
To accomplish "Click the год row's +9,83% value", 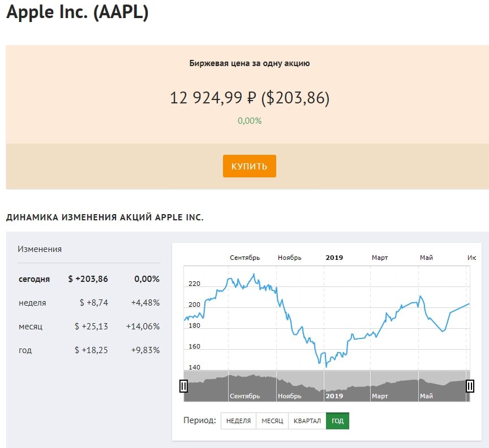I will (x=145, y=350).
